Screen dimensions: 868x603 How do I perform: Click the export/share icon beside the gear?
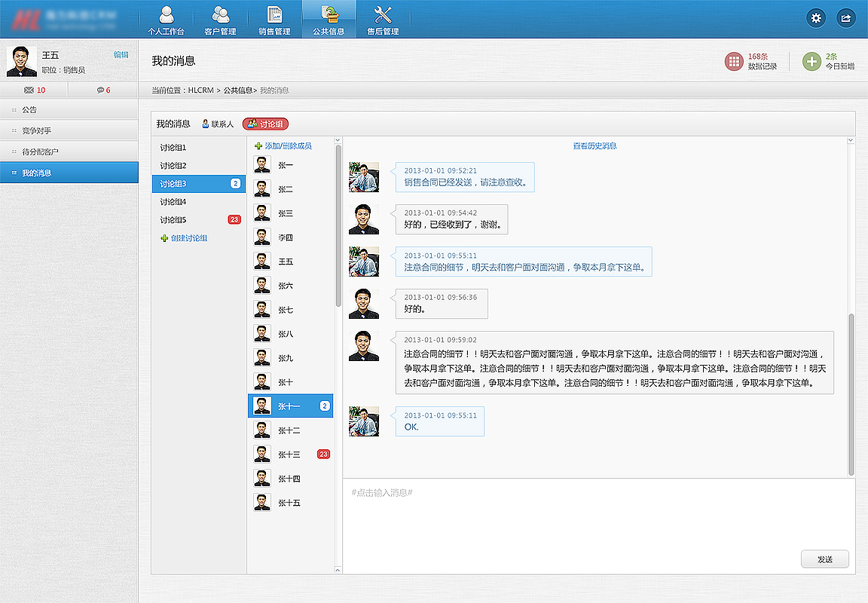click(x=845, y=17)
